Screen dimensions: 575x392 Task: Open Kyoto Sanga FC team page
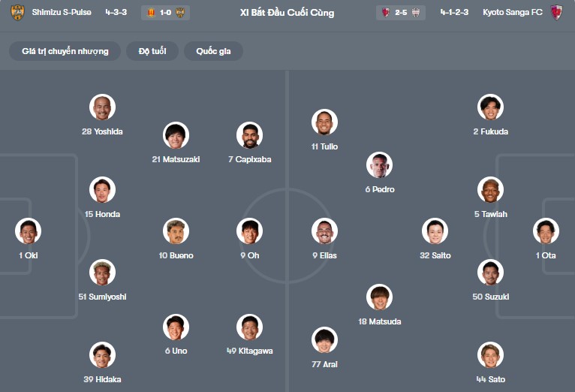click(513, 13)
